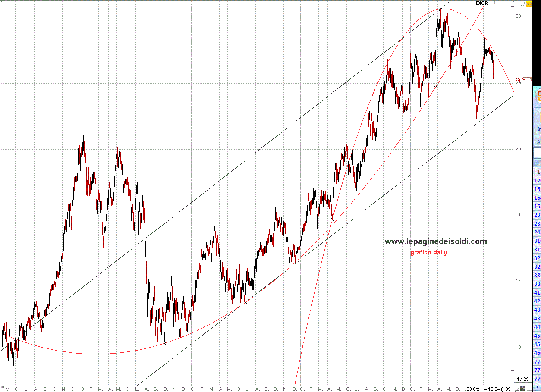Click the 25 price level on axis
Viewport: 541px width, 392px height.
tap(518, 148)
